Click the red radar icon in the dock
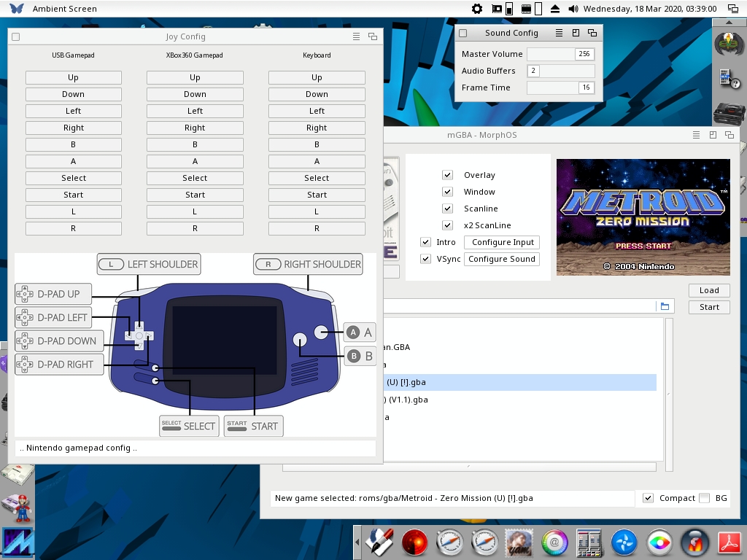 pos(415,542)
